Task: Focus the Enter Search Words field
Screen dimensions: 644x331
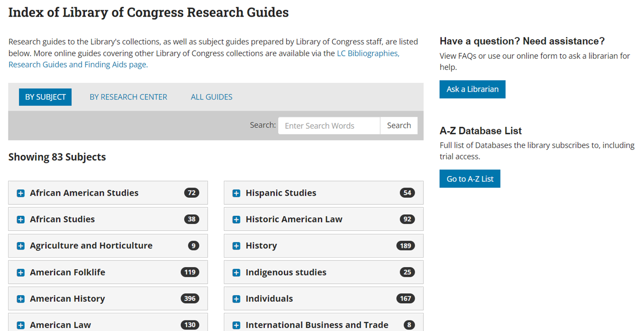Action: point(329,126)
